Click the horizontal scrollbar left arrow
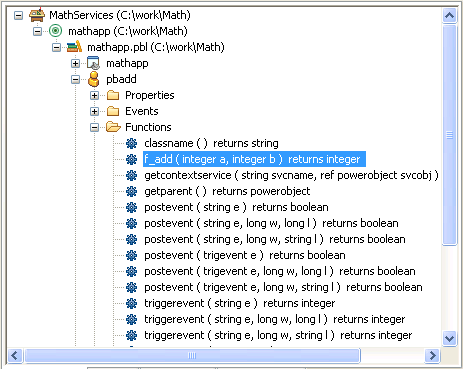The image size is (463, 369). coord(15,356)
